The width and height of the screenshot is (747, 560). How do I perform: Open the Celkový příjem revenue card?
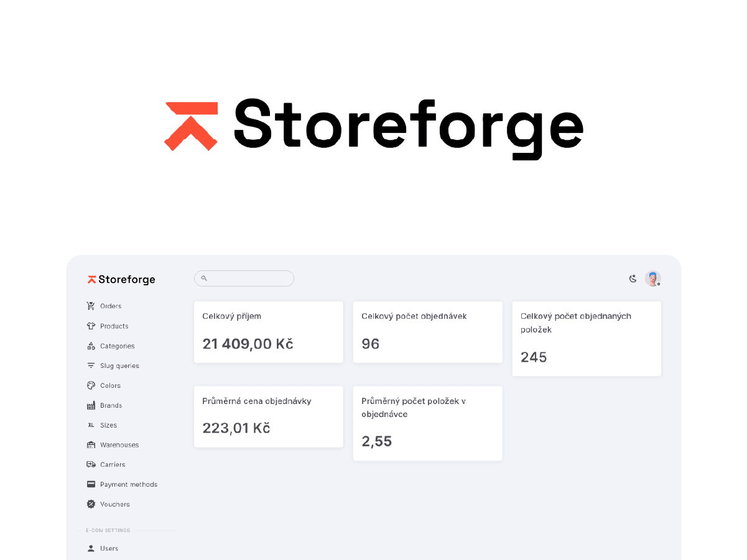[x=268, y=332]
